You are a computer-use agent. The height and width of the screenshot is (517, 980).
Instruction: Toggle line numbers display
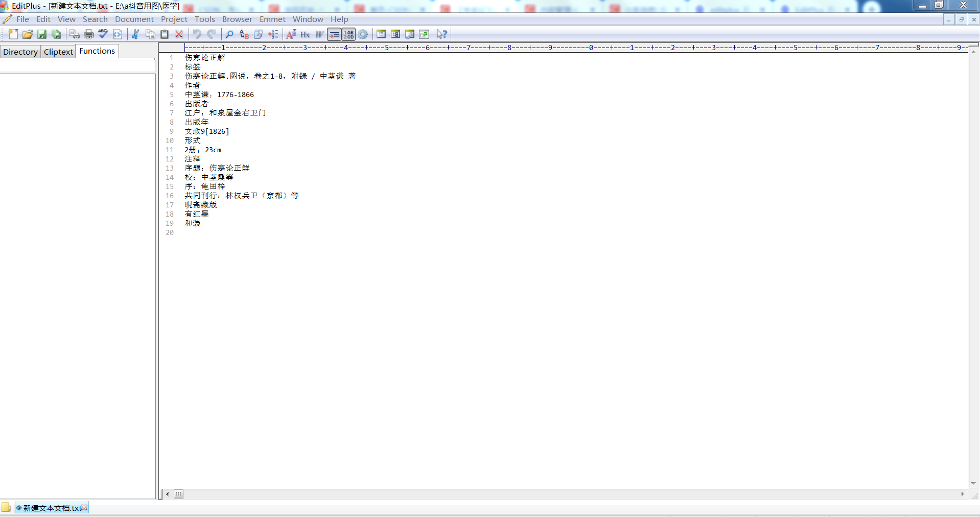[348, 34]
